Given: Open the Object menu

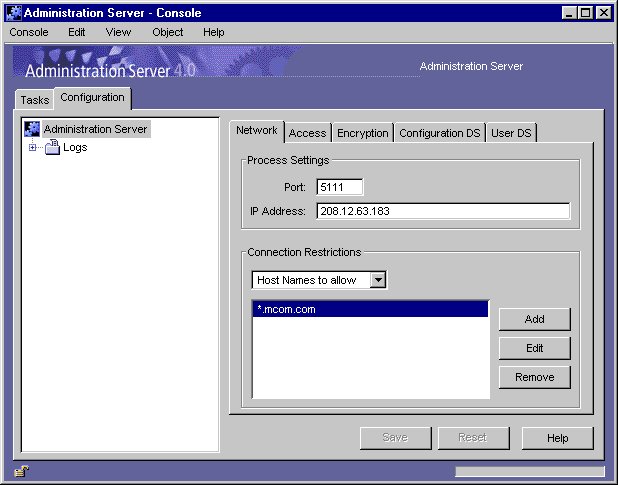Looking at the screenshot, I should (168, 32).
